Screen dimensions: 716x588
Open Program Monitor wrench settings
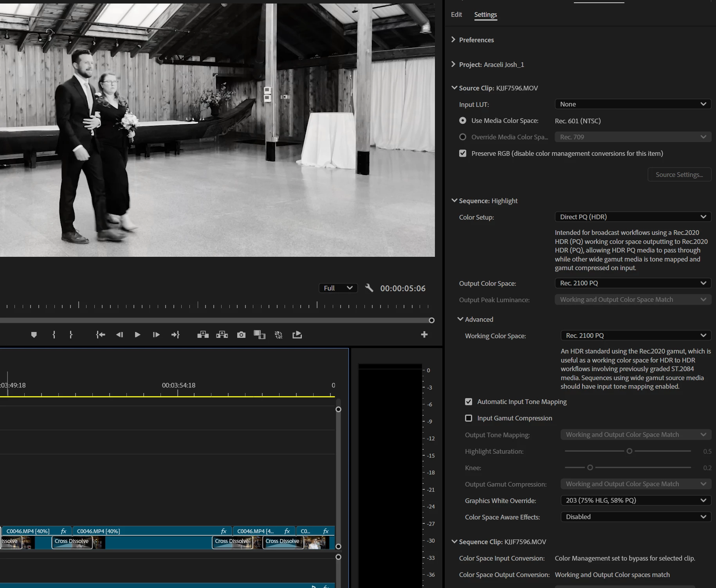[x=369, y=288]
